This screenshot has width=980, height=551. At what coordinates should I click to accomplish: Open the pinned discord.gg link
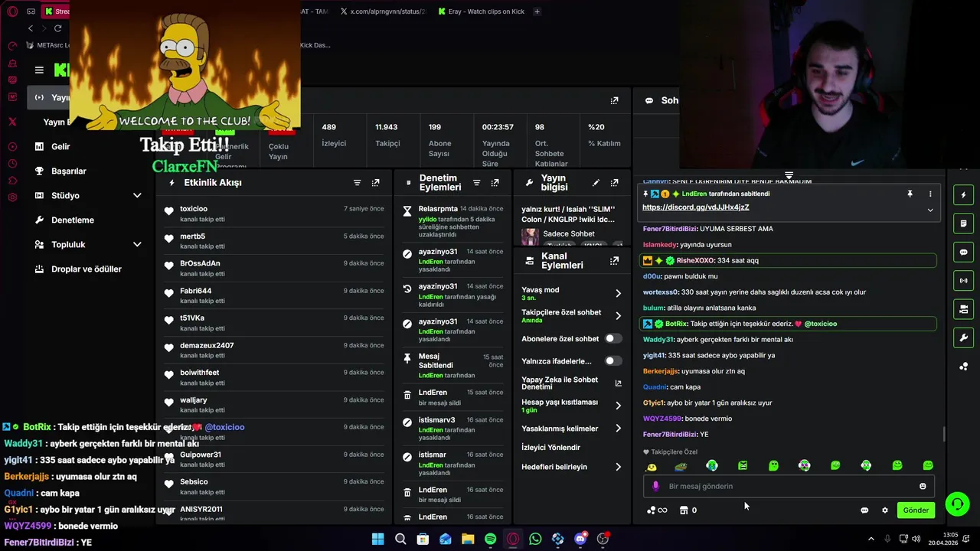pyautogui.click(x=695, y=207)
